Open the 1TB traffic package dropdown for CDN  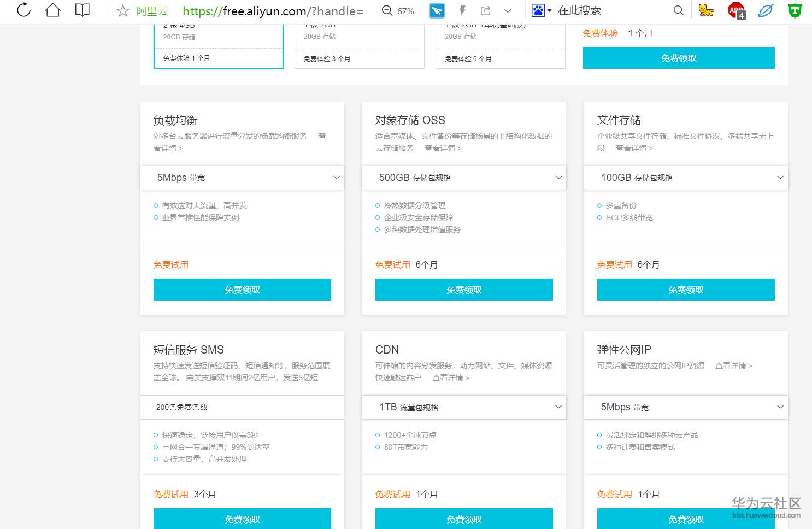point(464,407)
